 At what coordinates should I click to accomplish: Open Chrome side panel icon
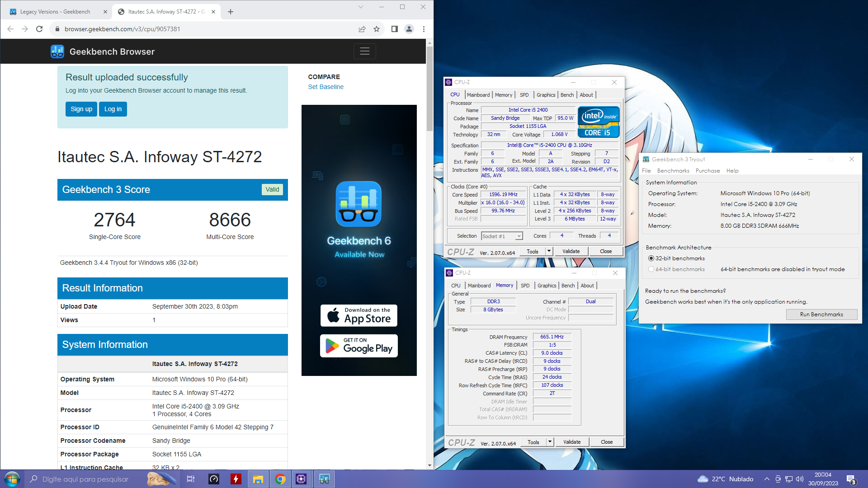[394, 29]
